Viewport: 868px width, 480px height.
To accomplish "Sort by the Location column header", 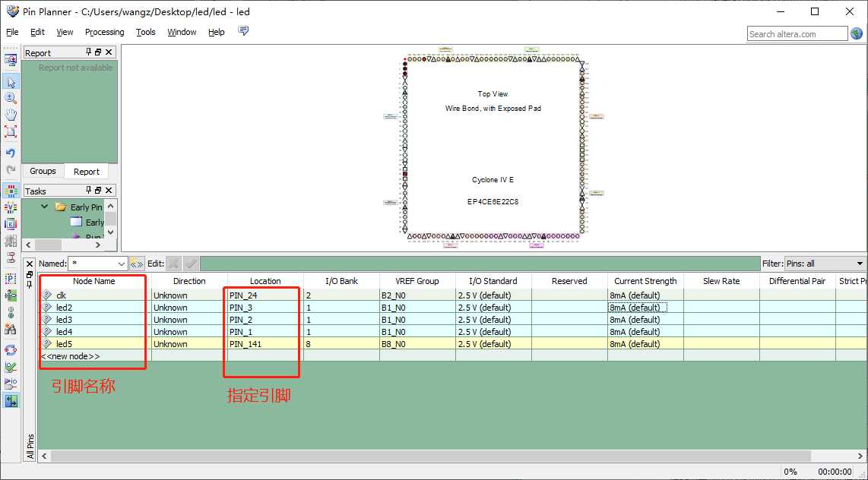I will tap(265, 281).
